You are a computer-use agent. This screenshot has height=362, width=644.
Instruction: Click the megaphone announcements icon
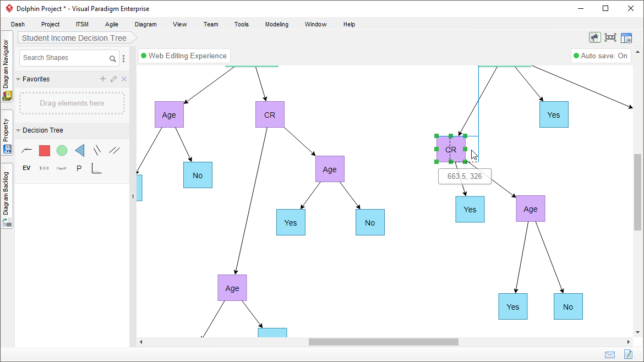tap(594, 38)
